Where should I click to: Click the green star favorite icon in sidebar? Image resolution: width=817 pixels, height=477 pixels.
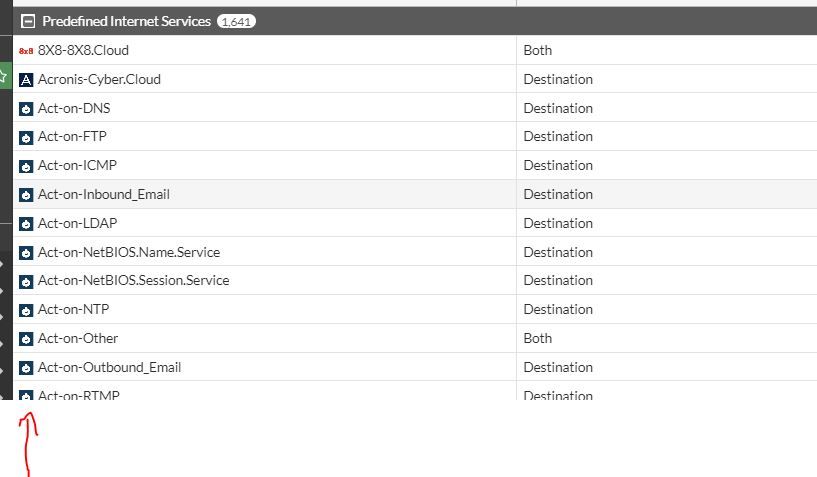click(x=4, y=75)
